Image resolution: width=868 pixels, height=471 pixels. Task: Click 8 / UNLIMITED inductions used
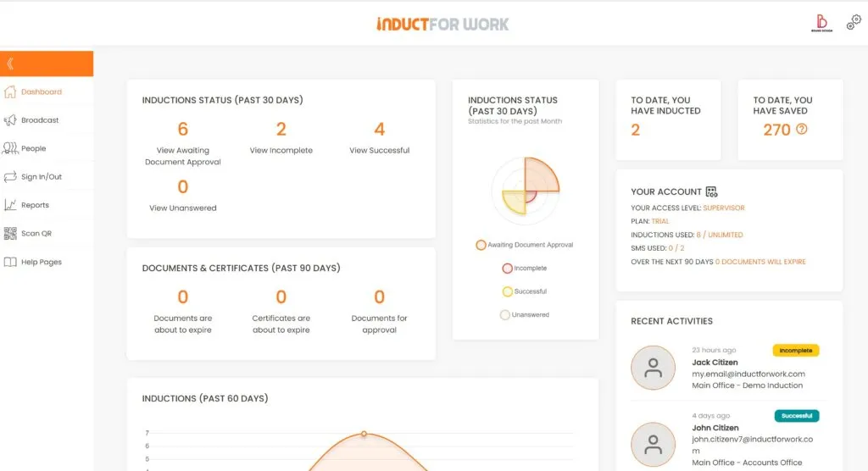pos(720,235)
